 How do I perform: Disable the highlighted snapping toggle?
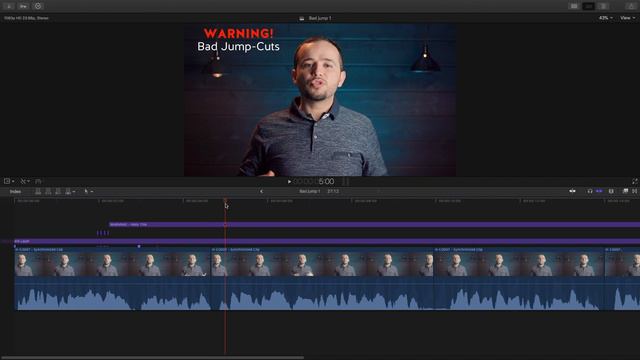tap(599, 191)
